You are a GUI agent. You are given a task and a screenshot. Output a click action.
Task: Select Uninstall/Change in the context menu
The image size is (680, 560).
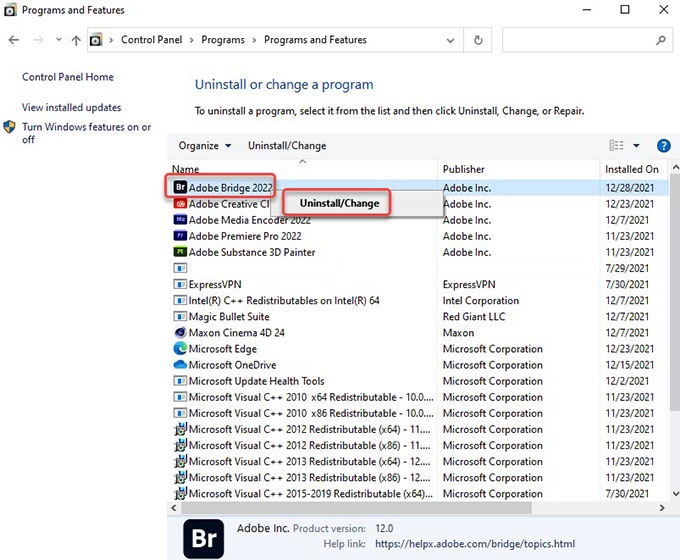(x=339, y=203)
